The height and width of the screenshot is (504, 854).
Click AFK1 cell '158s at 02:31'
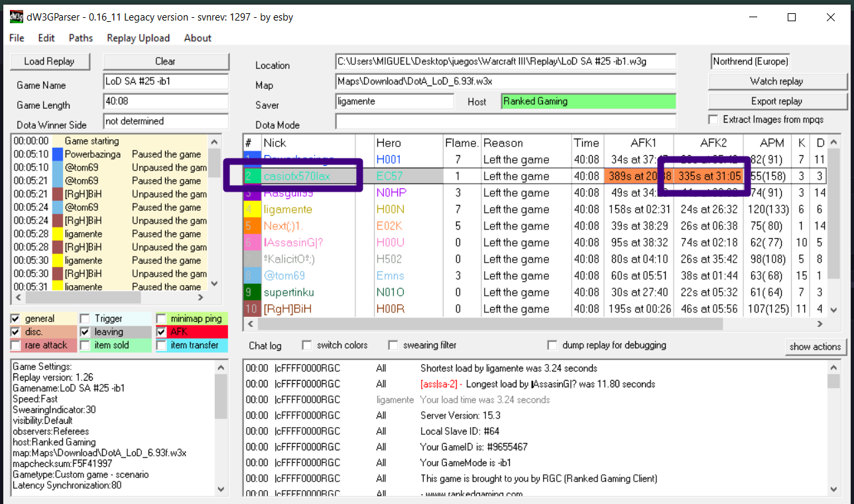639,210
